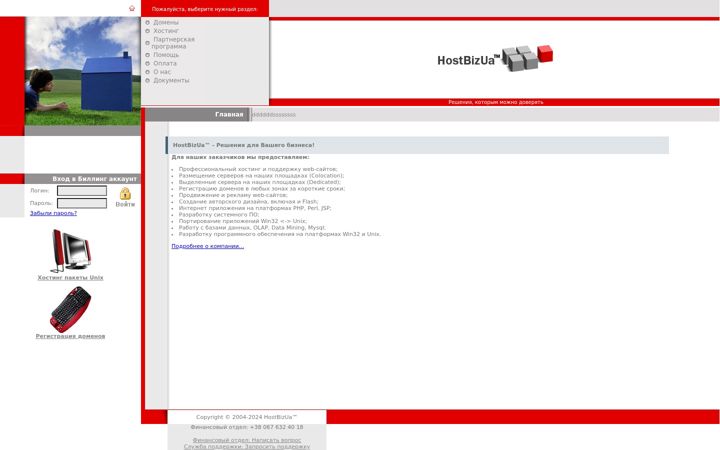Open Регистрация доменов link

point(70,336)
